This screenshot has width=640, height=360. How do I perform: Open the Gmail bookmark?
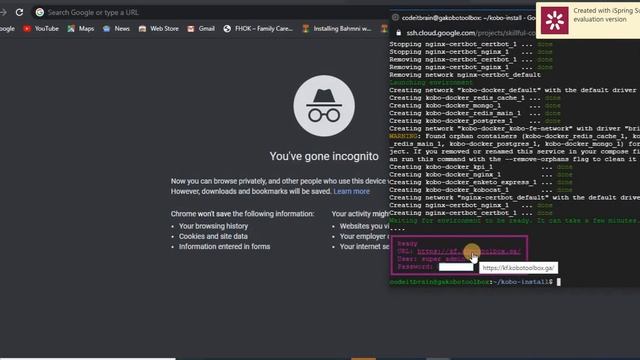(x=201, y=29)
